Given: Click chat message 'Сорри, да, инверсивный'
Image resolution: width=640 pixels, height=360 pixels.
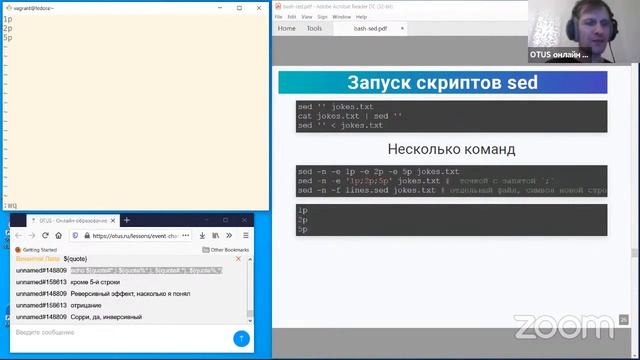Looking at the screenshot, I should click(106, 317).
